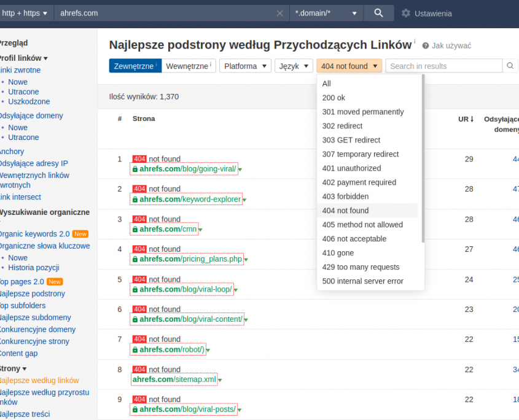Go to Odsyłające domeny sidebar link
This screenshot has width=519, height=420.
(31, 116)
